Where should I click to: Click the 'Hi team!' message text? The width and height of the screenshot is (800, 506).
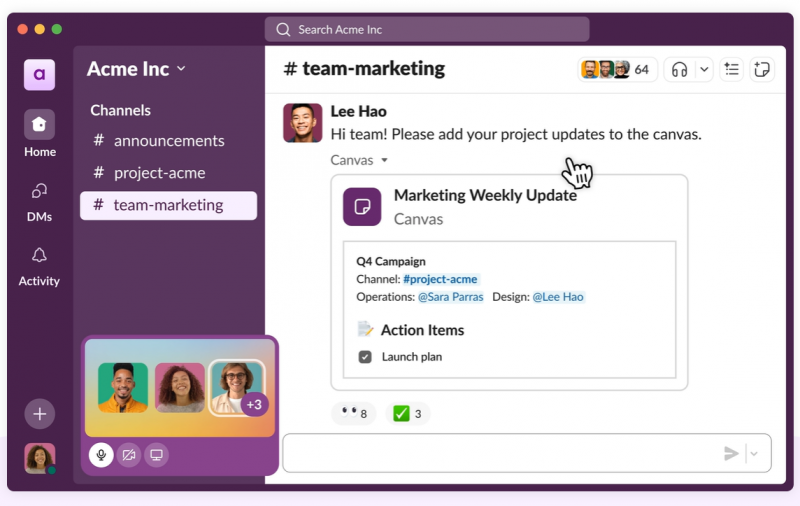516,134
